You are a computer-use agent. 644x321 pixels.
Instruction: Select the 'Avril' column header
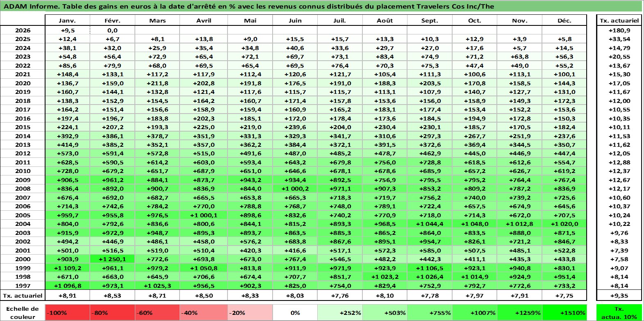204,20
